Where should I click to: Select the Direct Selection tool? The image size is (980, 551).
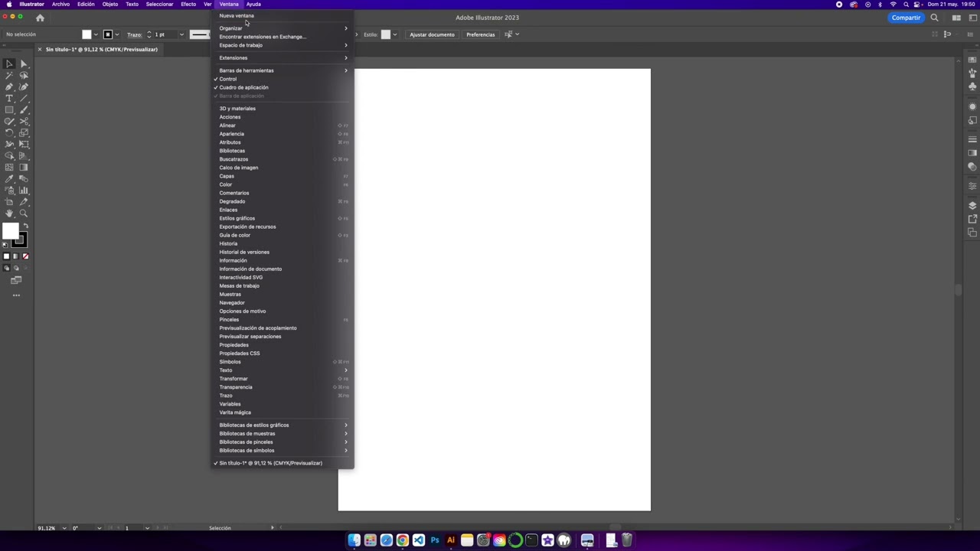[24, 64]
